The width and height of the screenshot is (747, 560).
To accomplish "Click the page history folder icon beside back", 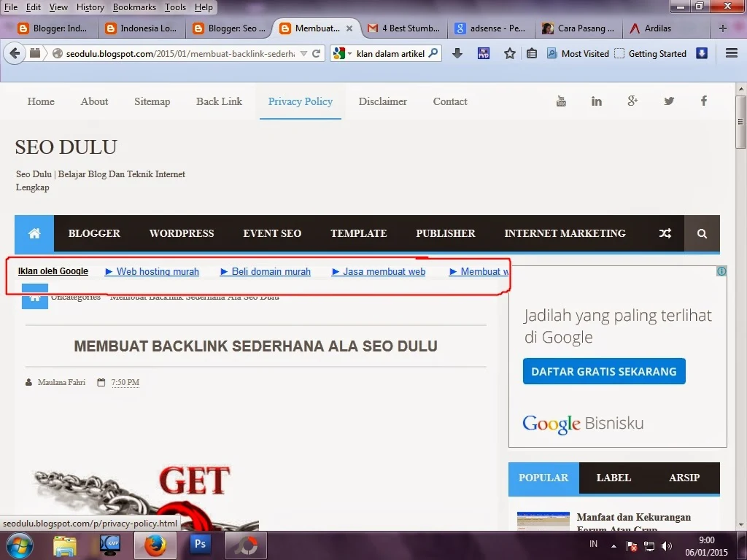I will (35, 53).
